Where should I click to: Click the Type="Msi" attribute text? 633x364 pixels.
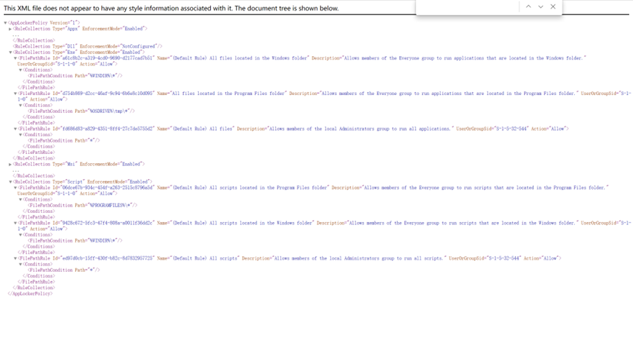63,164
